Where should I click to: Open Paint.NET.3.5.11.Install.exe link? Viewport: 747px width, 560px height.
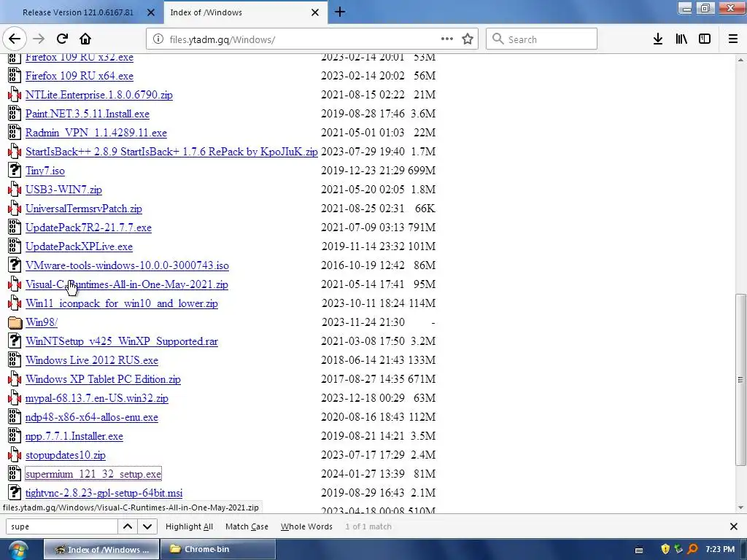tap(88, 114)
